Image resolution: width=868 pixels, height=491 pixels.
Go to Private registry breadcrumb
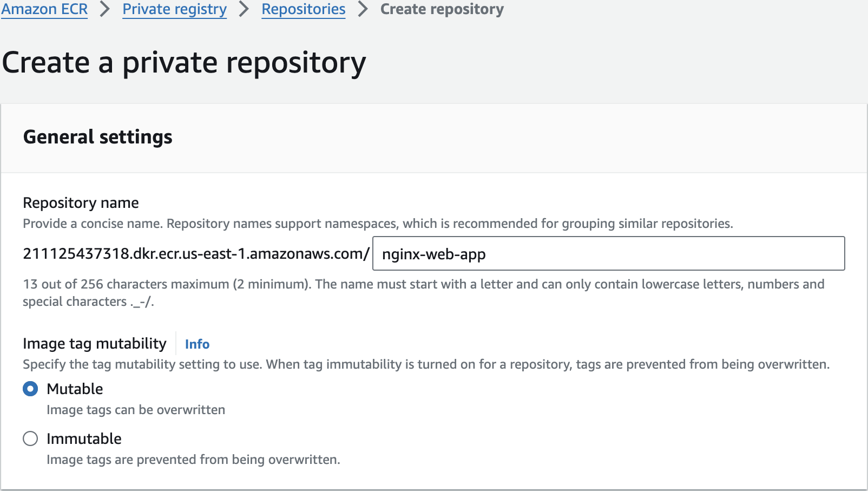[x=174, y=9]
